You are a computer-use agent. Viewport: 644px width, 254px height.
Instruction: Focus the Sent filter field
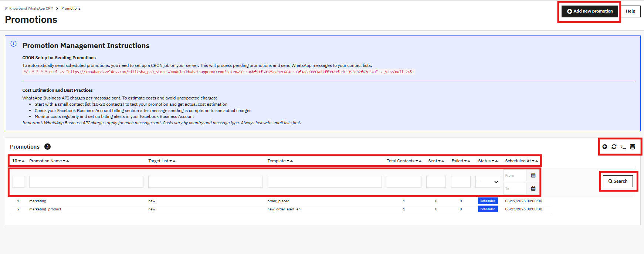[436, 182]
